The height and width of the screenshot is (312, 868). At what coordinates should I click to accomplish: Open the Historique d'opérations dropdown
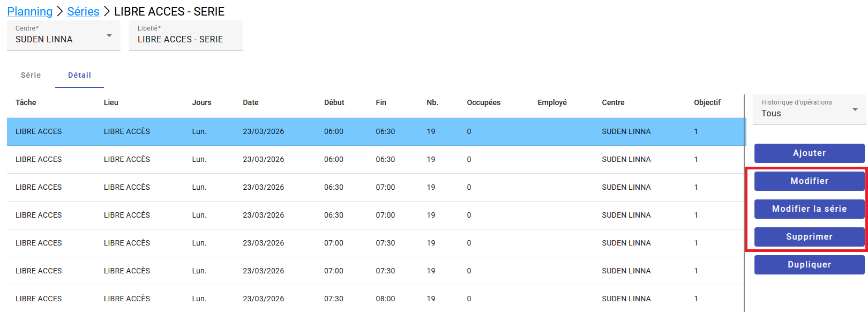coord(809,109)
